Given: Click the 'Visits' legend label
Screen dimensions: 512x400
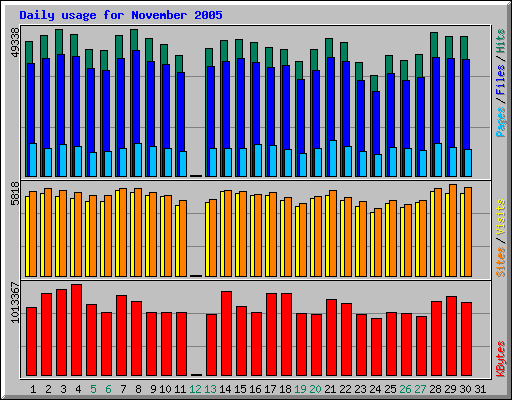Looking at the screenshot, I should (501, 217).
